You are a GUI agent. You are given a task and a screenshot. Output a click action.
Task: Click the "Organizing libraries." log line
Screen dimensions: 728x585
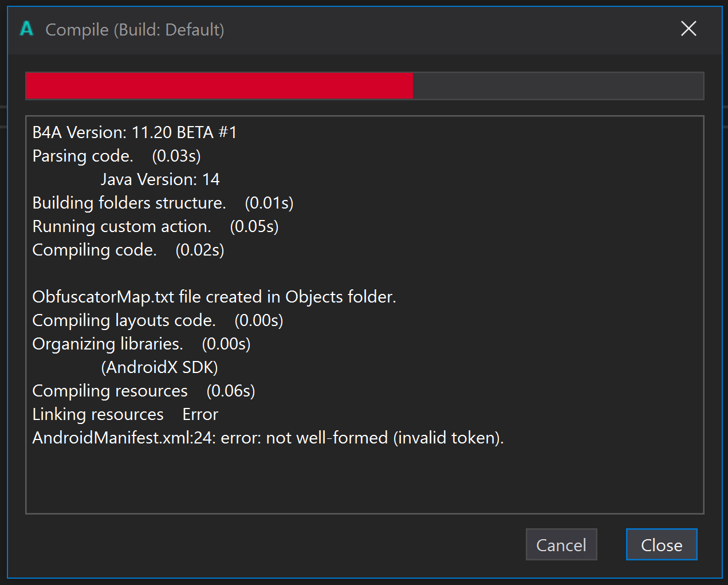coord(141,344)
